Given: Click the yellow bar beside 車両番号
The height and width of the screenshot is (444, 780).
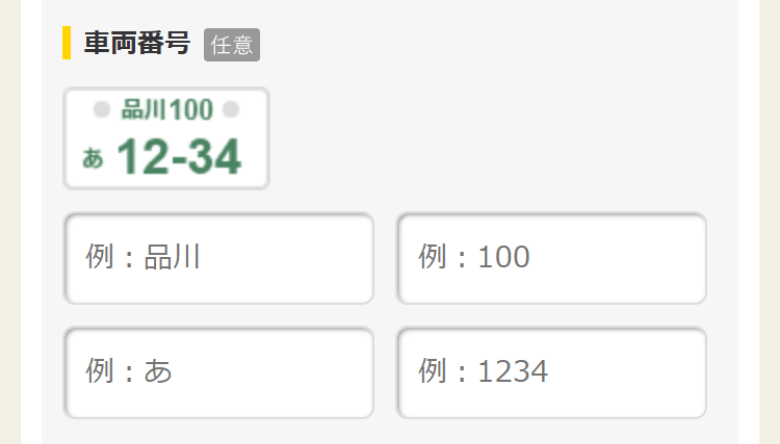Looking at the screenshot, I should [66, 43].
